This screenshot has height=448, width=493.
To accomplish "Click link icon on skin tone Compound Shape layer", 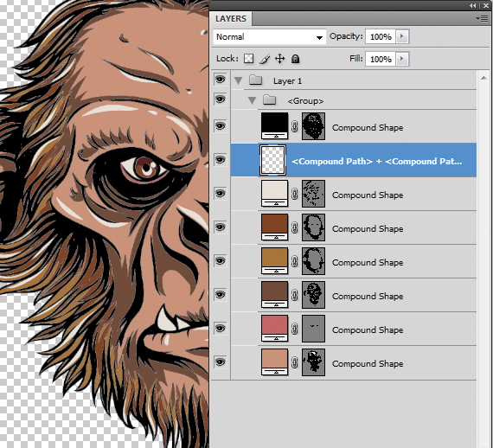I will point(295,362).
